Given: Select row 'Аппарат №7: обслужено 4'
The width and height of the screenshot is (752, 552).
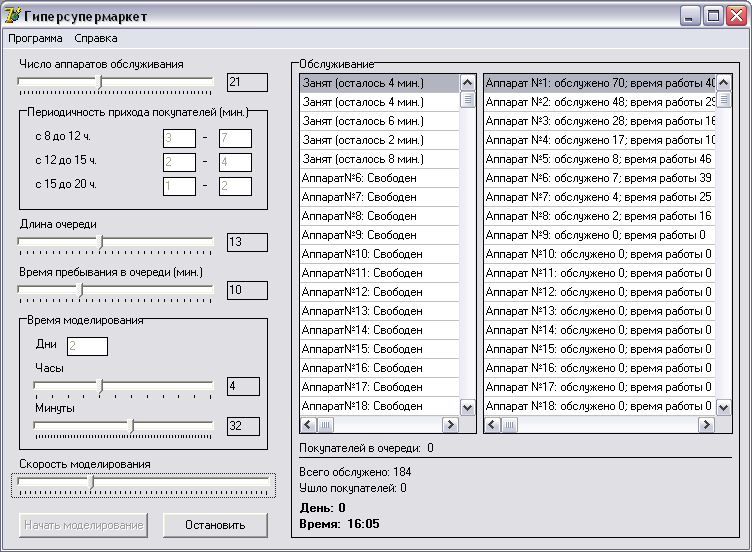Looking at the screenshot, I should 599,197.
